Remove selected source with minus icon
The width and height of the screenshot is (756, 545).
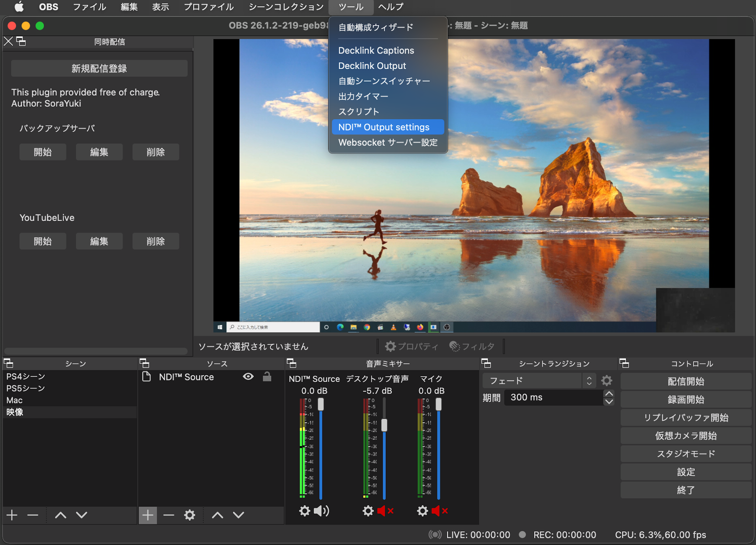pyautogui.click(x=169, y=515)
